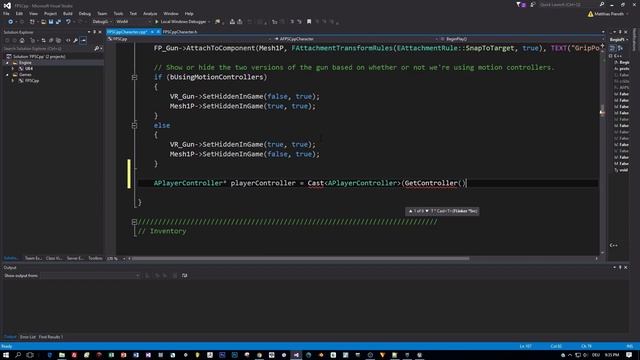
Task: Open the FPSCpp project scope dropdown
Action: 189,39
